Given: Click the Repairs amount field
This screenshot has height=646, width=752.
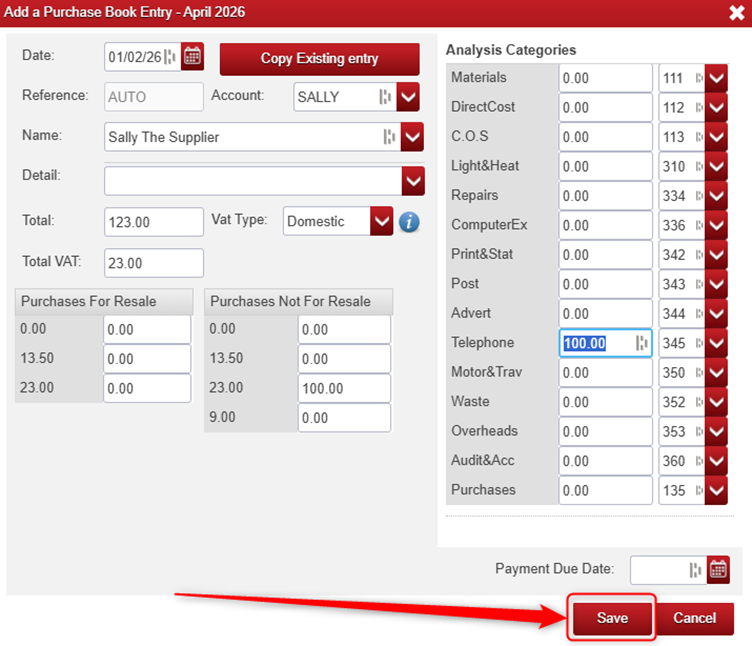Looking at the screenshot, I should (x=606, y=196).
